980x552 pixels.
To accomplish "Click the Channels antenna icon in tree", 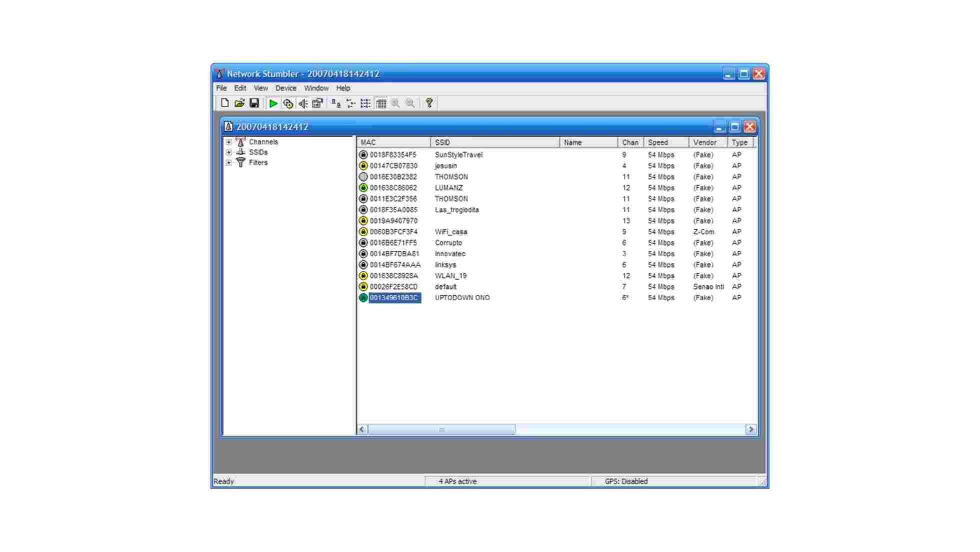I will [x=240, y=142].
